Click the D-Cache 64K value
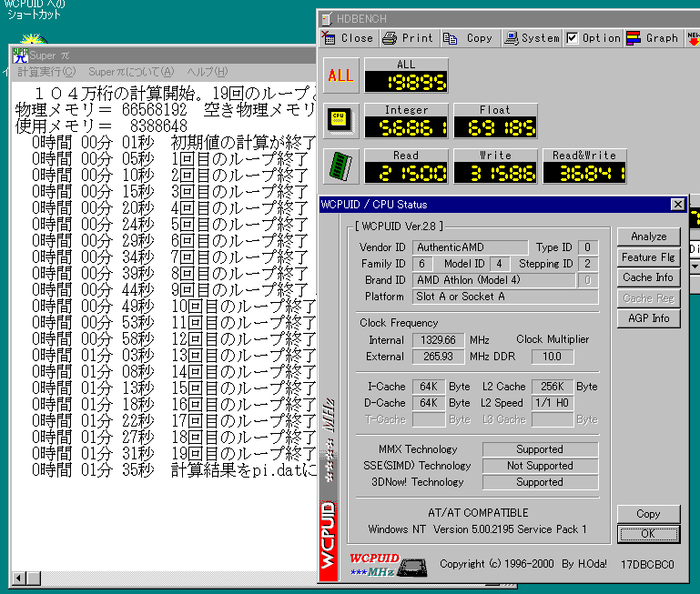The width and height of the screenshot is (700, 594). point(429,403)
